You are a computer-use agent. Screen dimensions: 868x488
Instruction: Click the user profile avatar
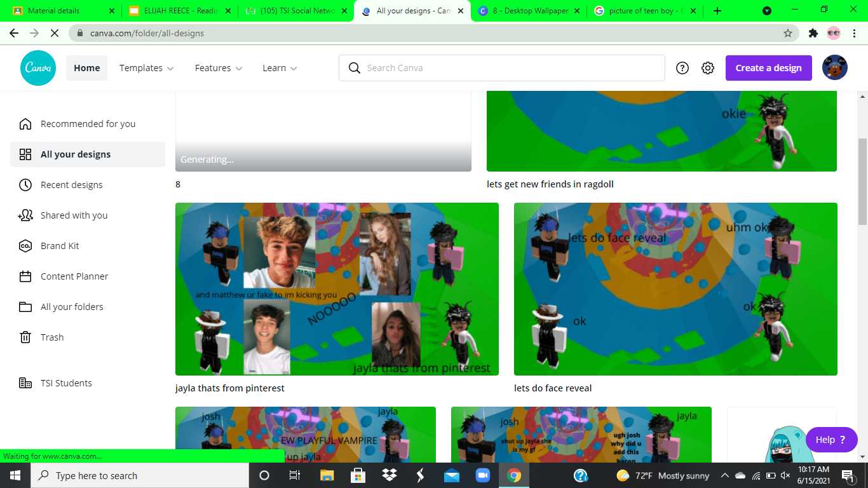(x=834, y=68)
